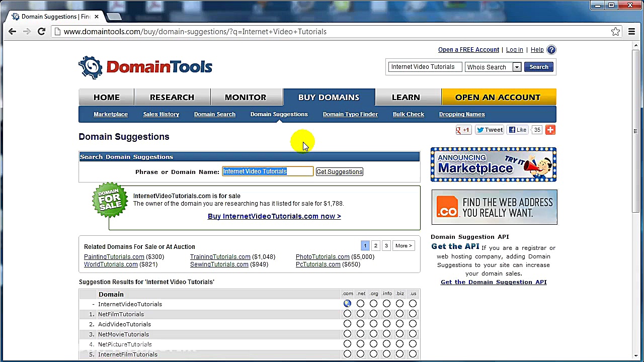Go to page 2 of related domains
This screenshot has width=644, height=362.
tap(375, 246)
